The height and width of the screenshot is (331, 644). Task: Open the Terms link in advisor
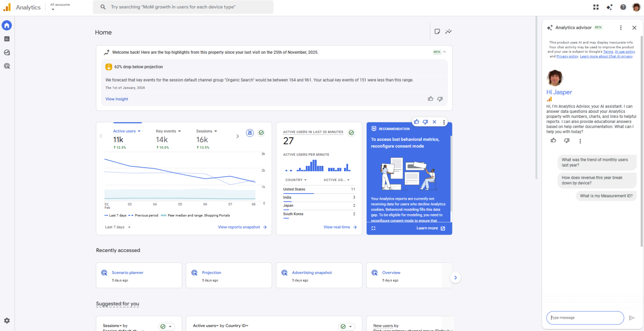point(608,52)
